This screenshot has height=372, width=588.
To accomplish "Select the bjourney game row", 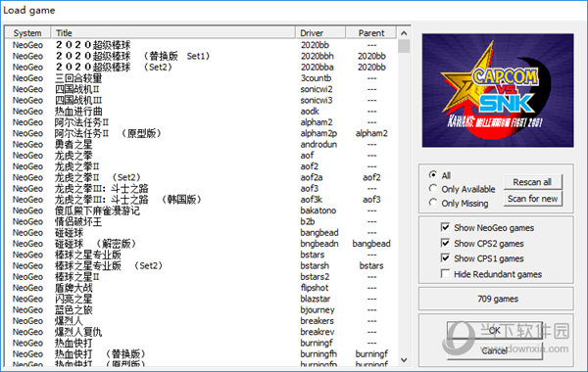I will point(201,309).
